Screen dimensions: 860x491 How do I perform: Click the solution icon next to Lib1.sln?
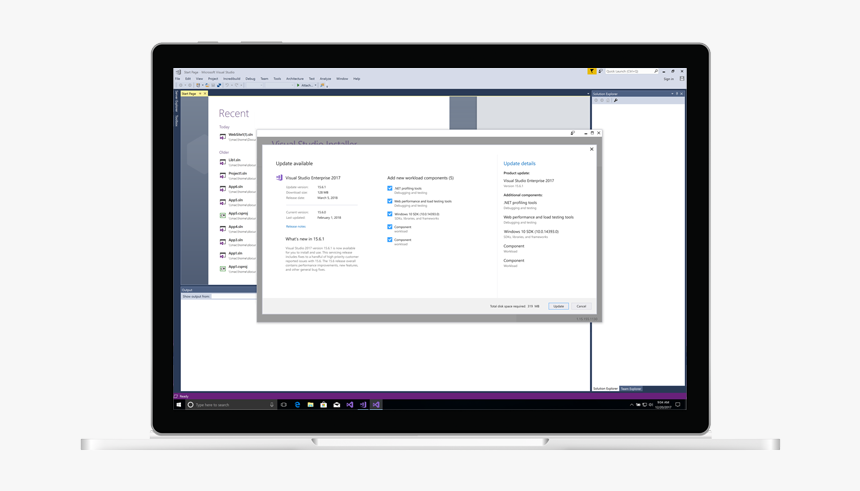pyautogui.click(x=223, y=162)
